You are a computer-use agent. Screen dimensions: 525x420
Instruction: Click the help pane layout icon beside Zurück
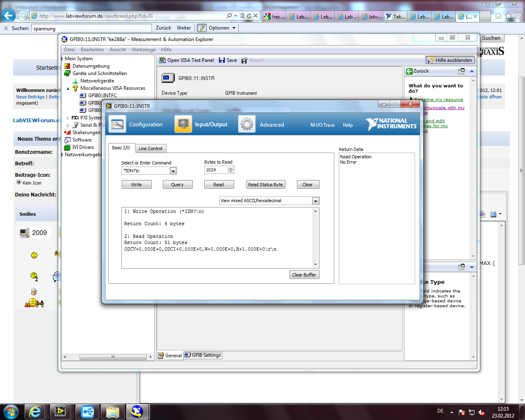pos(461,71)
